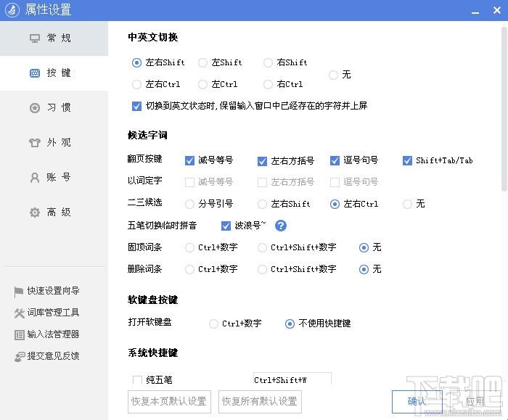
Task: Select 不使用快捷键 for 打开软键盘
Action: [290, 324]
